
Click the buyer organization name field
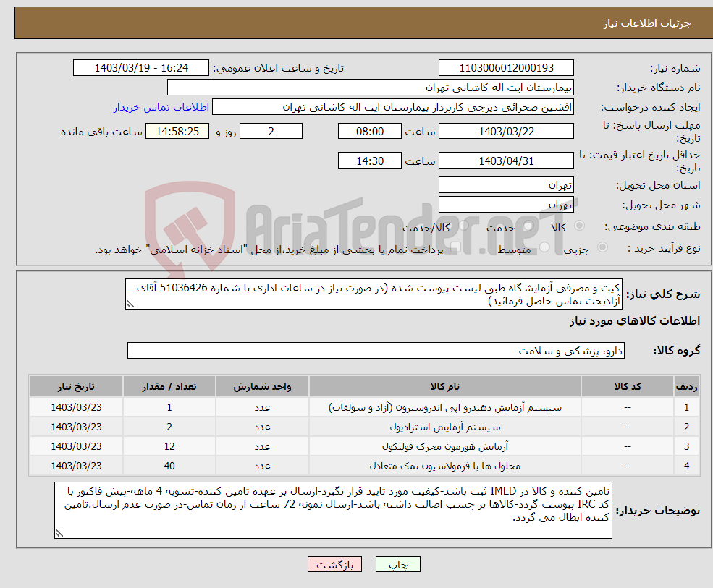[371, 88]
